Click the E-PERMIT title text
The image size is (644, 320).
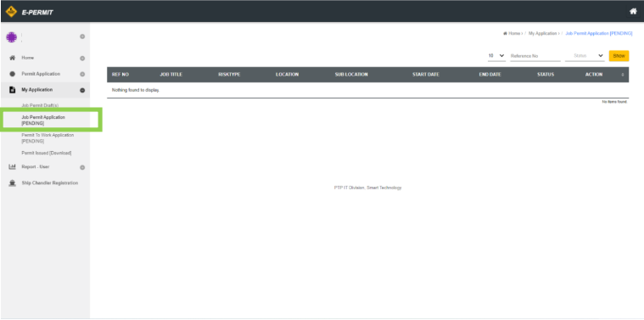37,13
